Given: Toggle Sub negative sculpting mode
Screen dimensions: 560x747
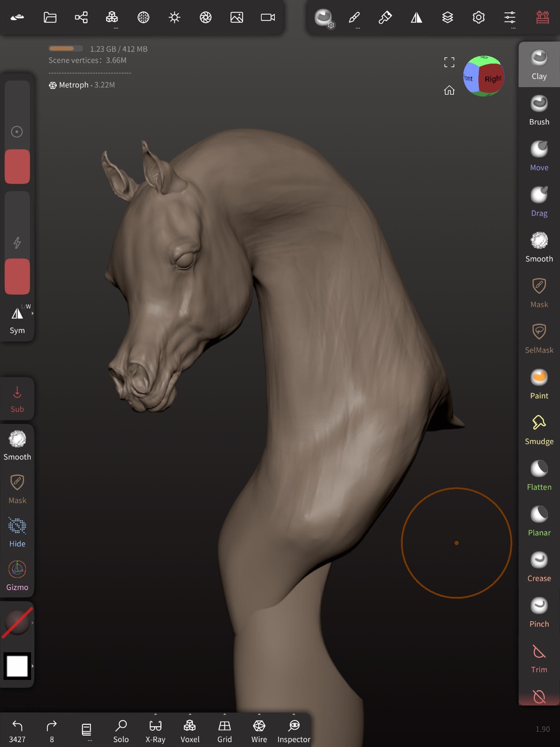Looking at the screenshot, I should tap(17, 399).
